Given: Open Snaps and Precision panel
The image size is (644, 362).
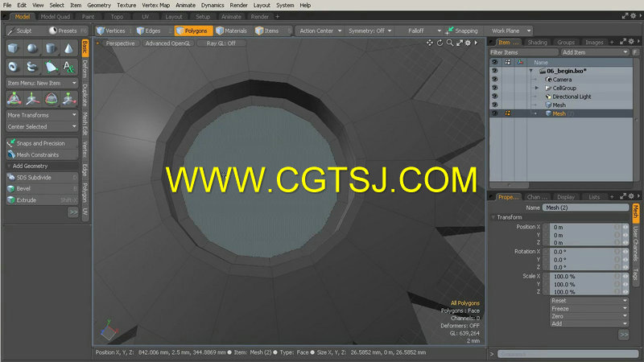Looking at the screenshot, I should coord(42,143).
